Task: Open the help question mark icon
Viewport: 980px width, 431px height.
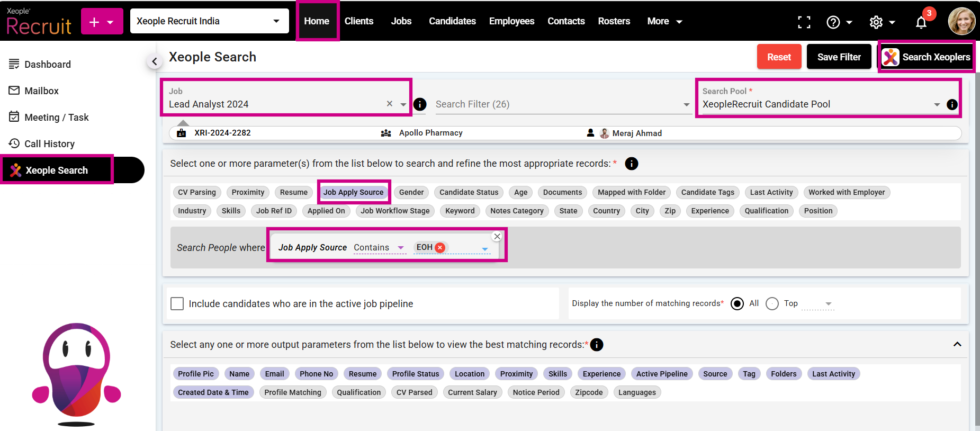Action: tap(833, 22)
